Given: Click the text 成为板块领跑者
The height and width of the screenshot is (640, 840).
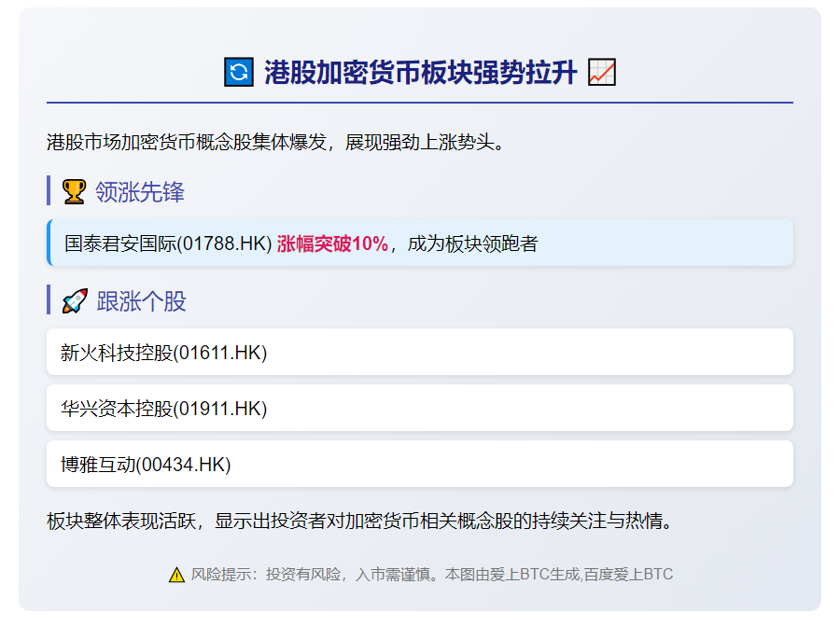Looking at the screenshot, I should coord(472,243).
